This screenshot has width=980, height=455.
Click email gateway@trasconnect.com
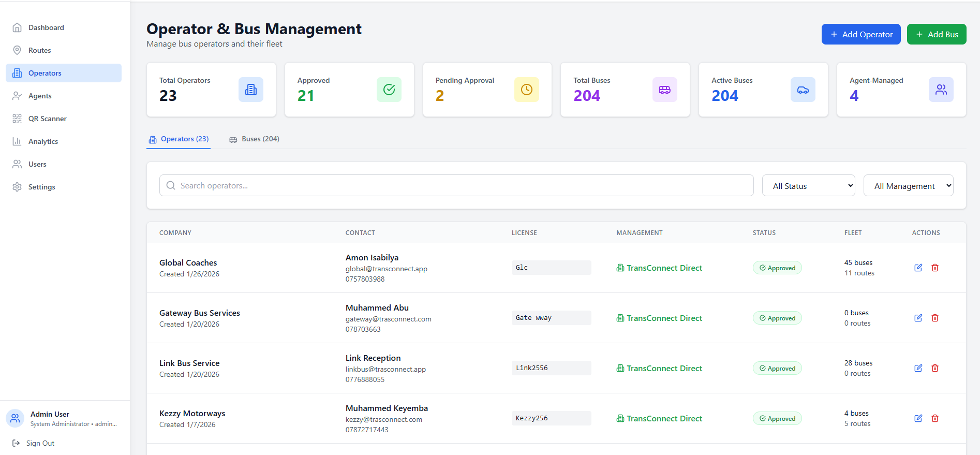pos(389,319)
